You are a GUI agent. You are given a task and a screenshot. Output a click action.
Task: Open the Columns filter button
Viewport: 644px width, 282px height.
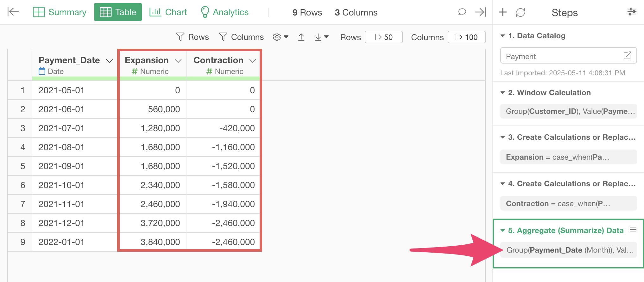pyautogui.click(x=241, y=37)
